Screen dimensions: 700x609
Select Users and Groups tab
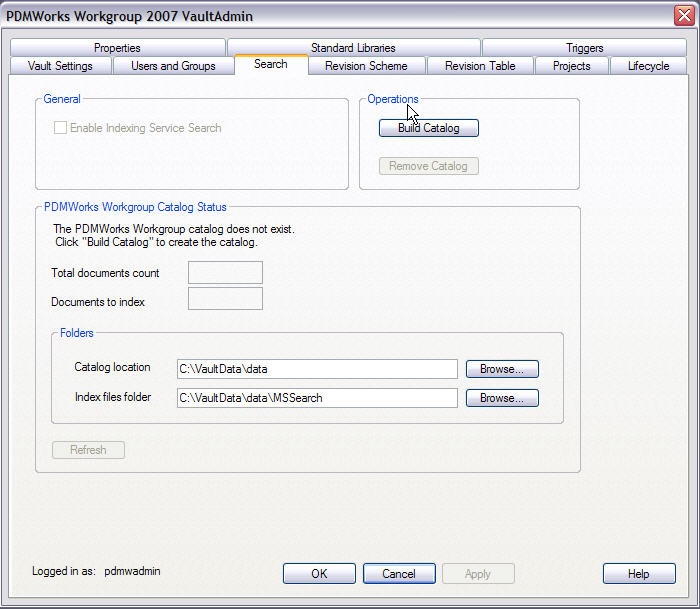point(173,66)
